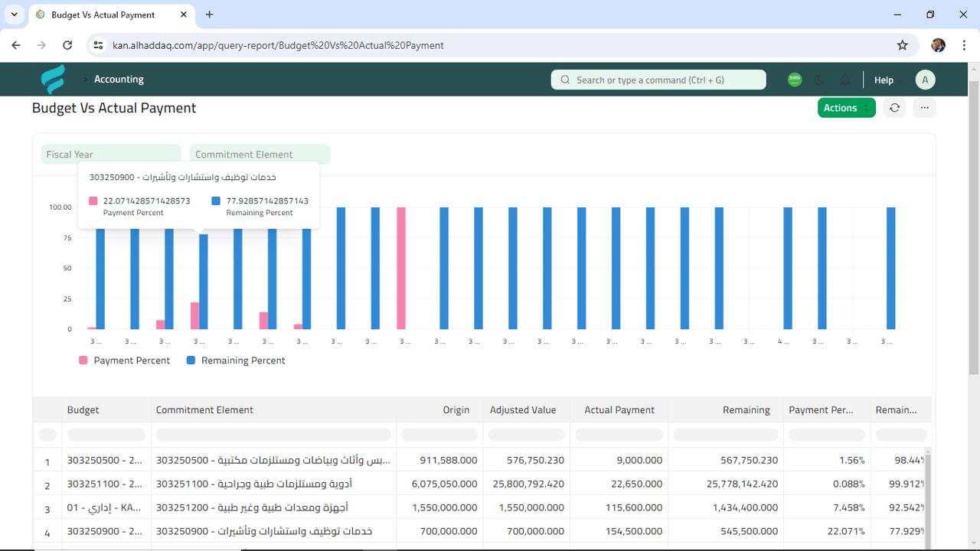Open the Fiscal Year filter field
980x551 pixels.
pos(111,154)
